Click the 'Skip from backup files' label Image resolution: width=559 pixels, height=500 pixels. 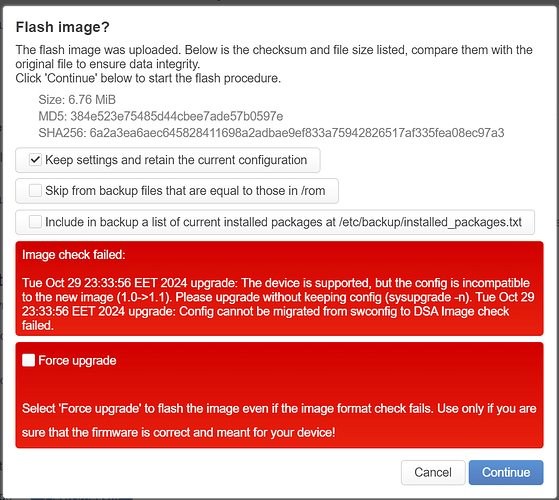click(185, 191)
